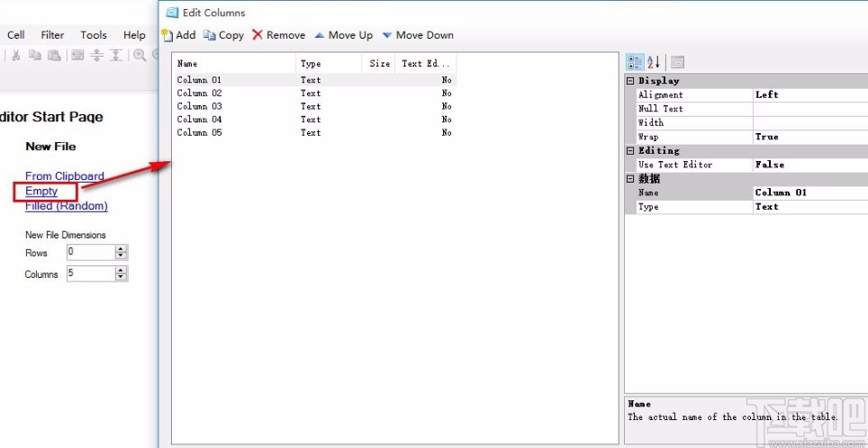Collapse the Display property category
The height and width of the screenshot is (448, 868).
tap(630, 81)
